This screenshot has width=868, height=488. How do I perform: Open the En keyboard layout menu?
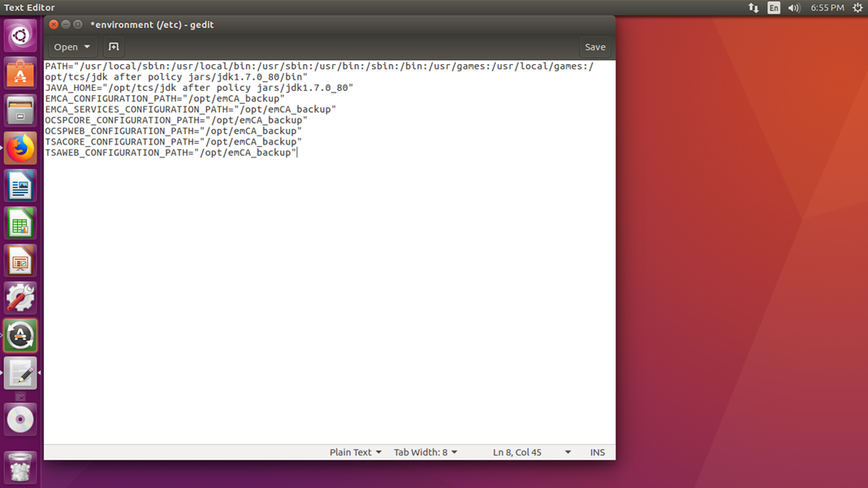coord(774,8)
